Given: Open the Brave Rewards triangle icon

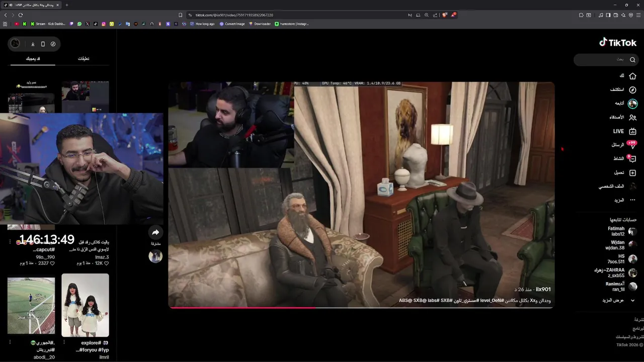Looking at the screenshot, I should click(454, 15).
